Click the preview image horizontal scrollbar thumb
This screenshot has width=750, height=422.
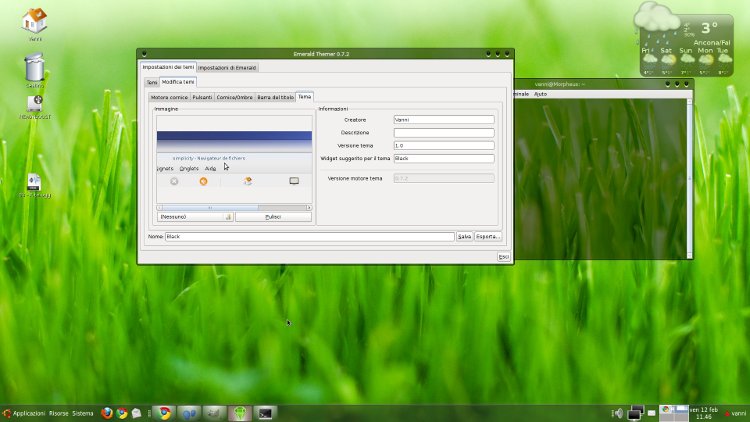point(210,208)
